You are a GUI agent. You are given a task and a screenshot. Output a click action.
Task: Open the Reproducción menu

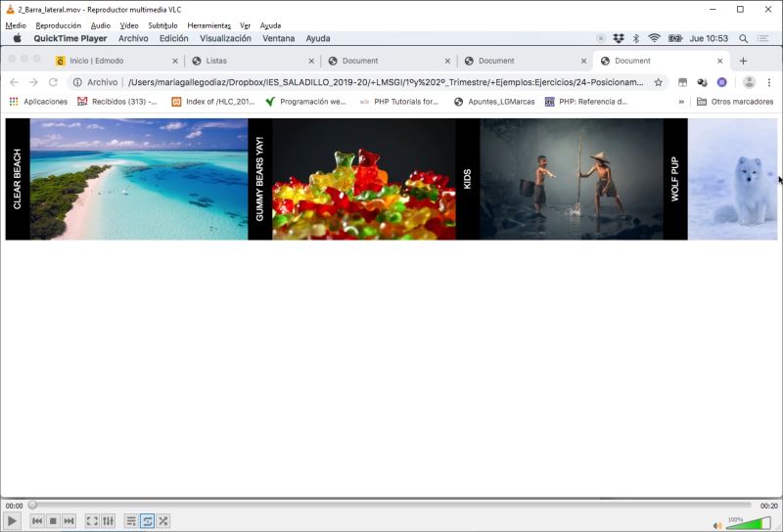(x=59, y=25)
